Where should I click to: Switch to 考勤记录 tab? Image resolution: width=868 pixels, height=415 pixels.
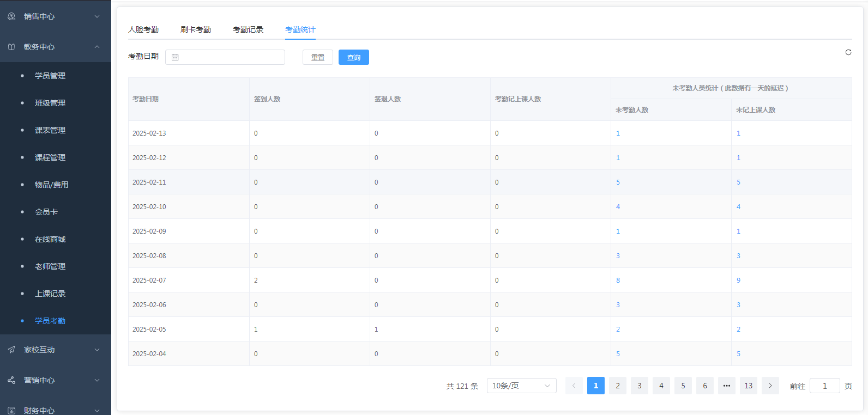click(x=248, y=29)
